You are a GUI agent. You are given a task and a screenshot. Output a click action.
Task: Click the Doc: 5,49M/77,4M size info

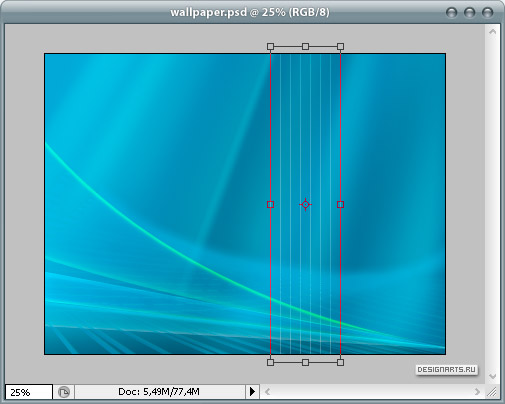click(159, 391)
